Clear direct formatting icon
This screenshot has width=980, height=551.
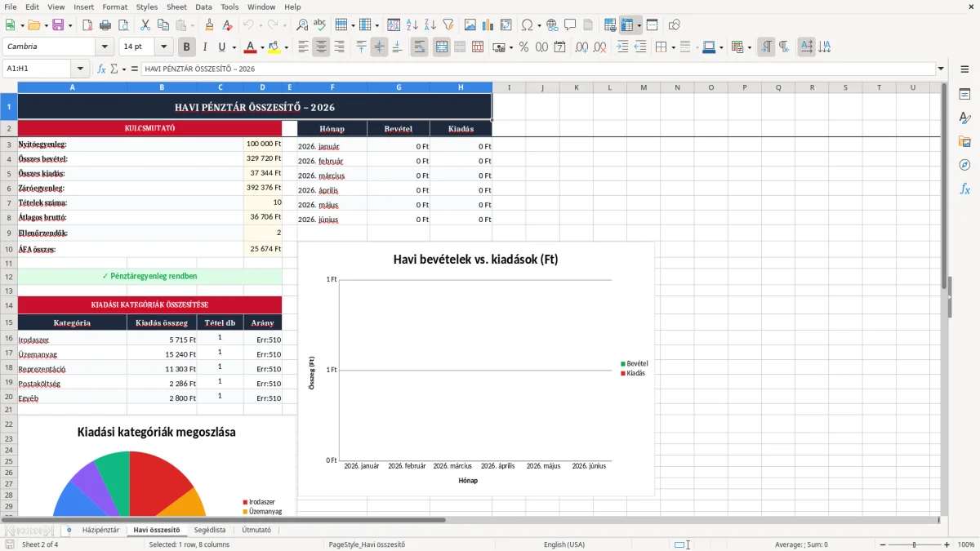coord(227,25)
